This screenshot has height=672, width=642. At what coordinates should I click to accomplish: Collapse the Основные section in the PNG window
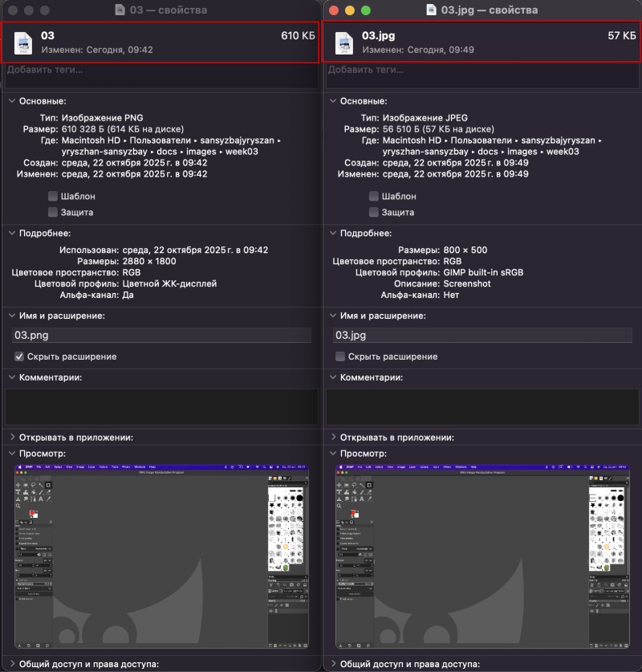[x=12, y=101]
